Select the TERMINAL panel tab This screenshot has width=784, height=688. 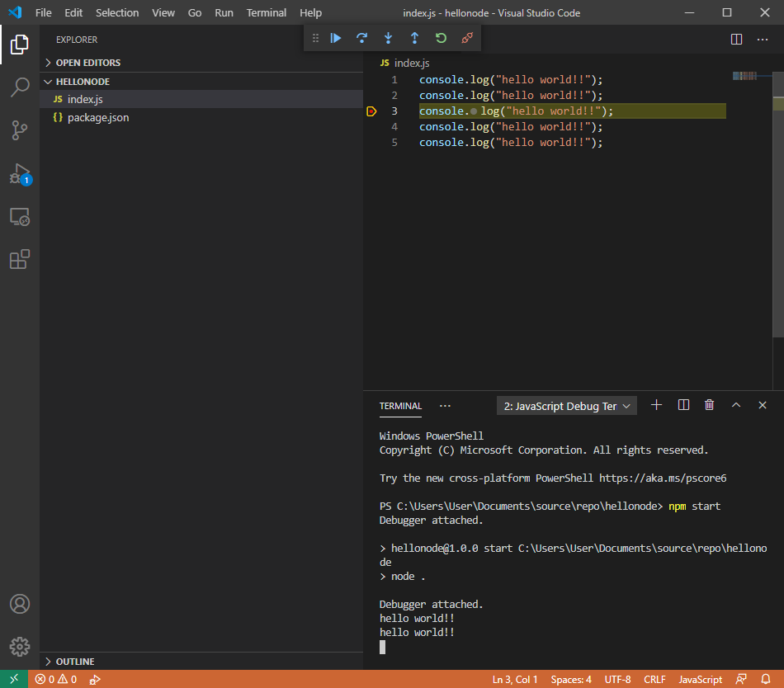(400, 406)
